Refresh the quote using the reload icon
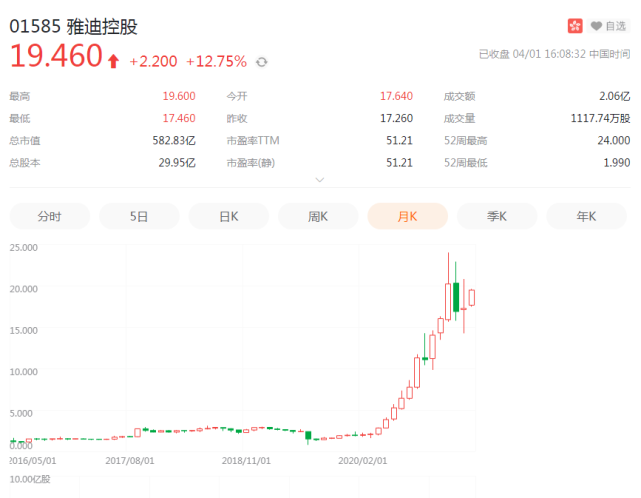Image resolution: width=641 pixels, height=498 pixels. click(x=262, y=62)
